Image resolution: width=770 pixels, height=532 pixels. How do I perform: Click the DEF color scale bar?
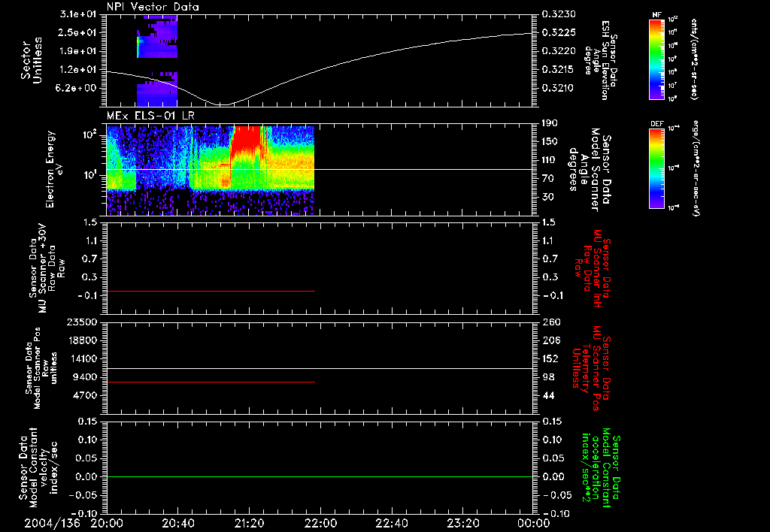[657, 168]
